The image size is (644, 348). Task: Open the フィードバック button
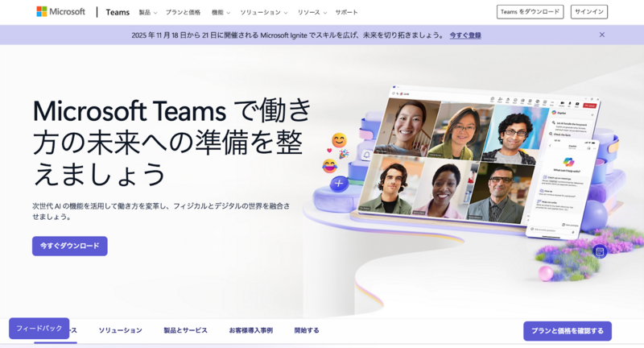(39, 329)
